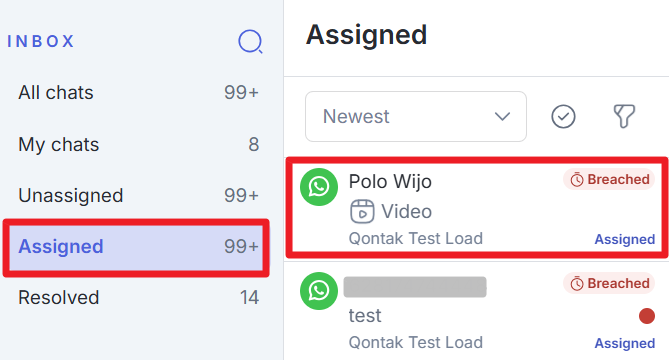Click the Assigned status label on Polo Wijo
Screen dimensions: 669x360
(625, 239)
